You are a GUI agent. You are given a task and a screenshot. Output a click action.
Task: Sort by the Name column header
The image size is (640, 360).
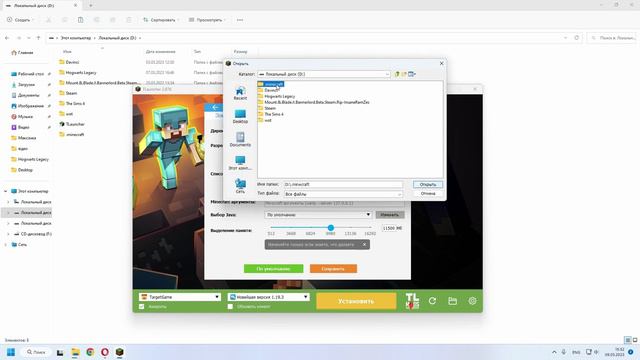point(67,52)
